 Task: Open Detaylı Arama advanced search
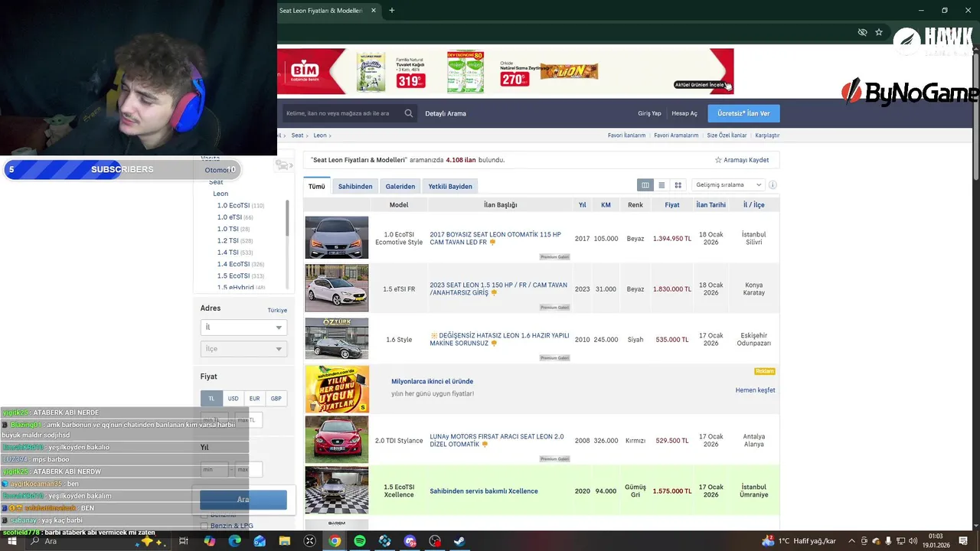click(x=446, y=113)
